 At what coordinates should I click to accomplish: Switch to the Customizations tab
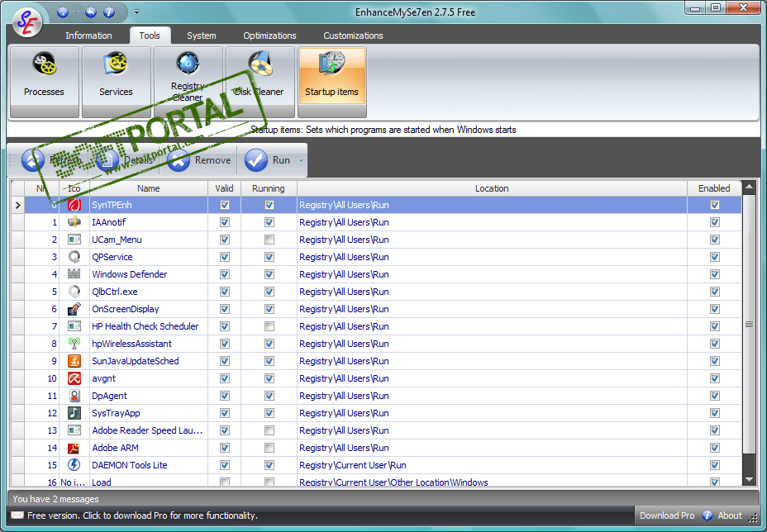[353, 36]
